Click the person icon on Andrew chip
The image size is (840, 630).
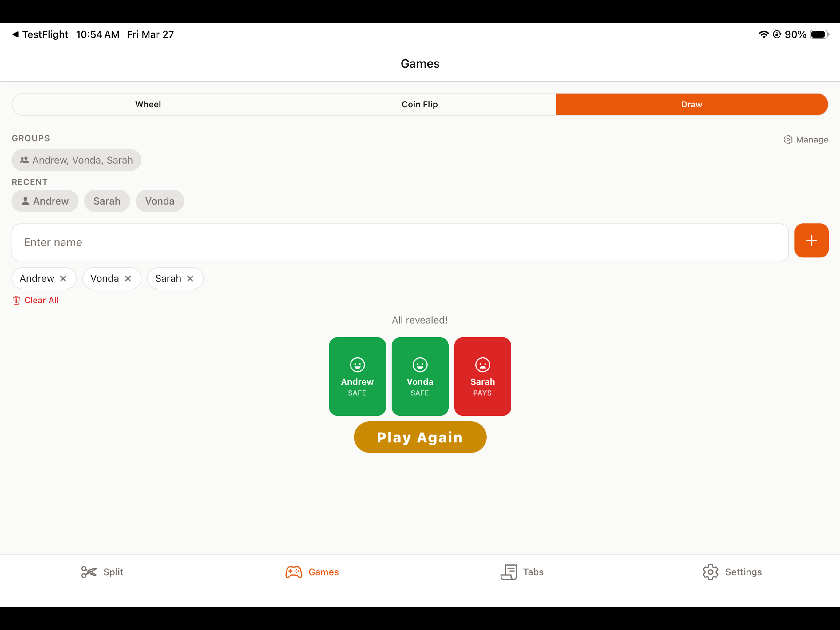pos(26,201)
